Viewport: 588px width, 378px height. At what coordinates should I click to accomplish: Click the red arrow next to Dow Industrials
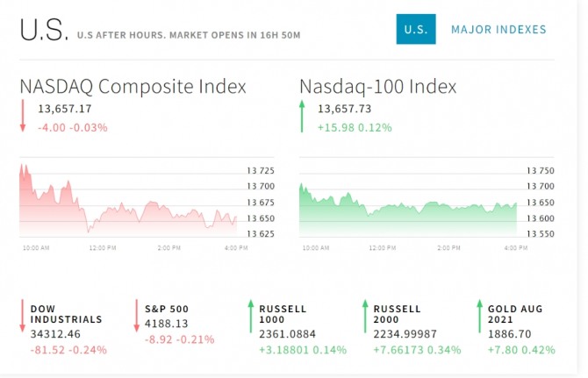[x=23, y=316]
